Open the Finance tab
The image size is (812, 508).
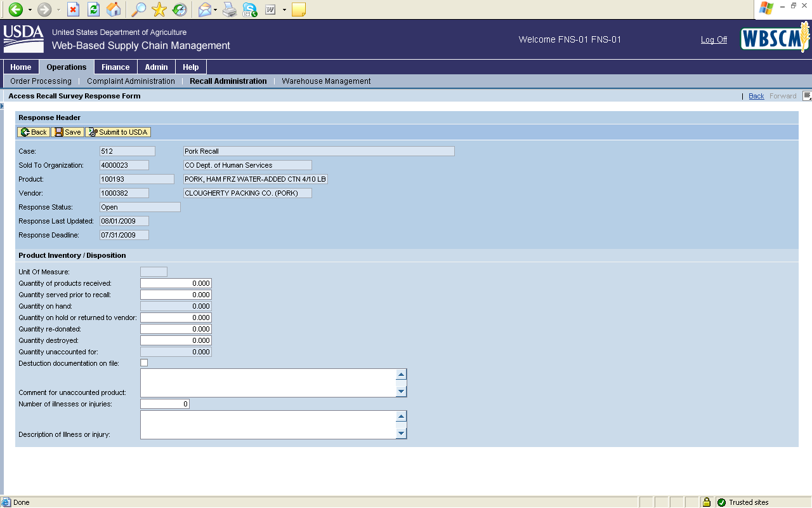[115, 67]
